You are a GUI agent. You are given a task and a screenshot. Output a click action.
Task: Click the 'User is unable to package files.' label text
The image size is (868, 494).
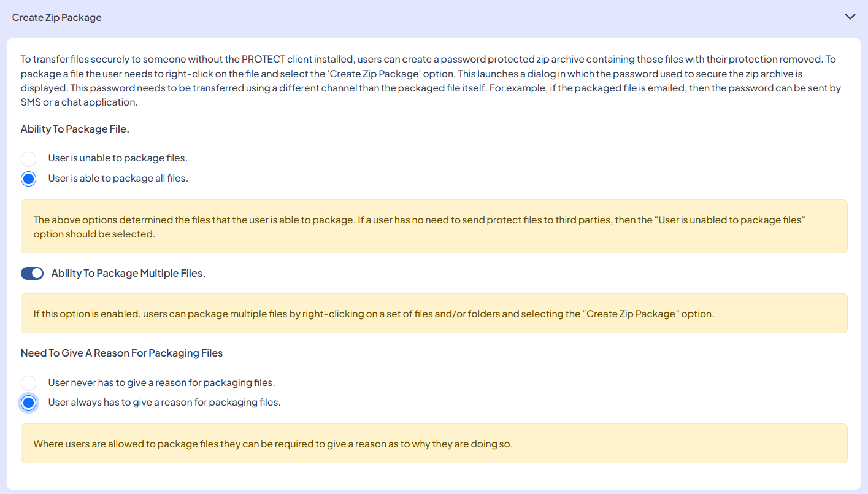pos(118,158)
